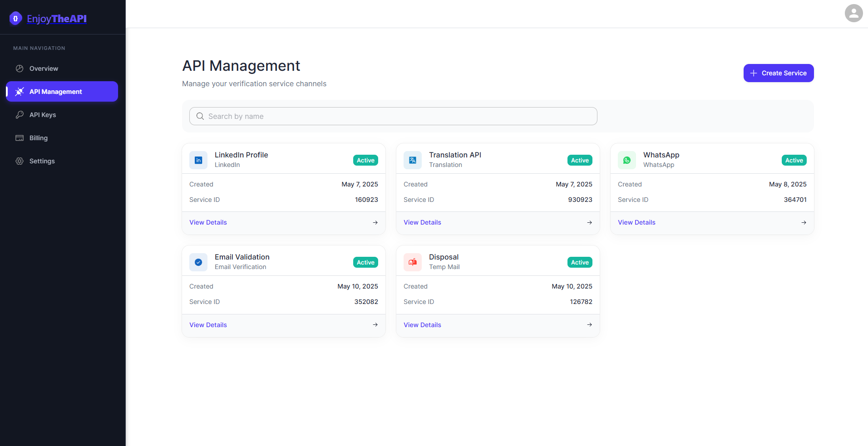Go to the Overview page

(62, 69)
